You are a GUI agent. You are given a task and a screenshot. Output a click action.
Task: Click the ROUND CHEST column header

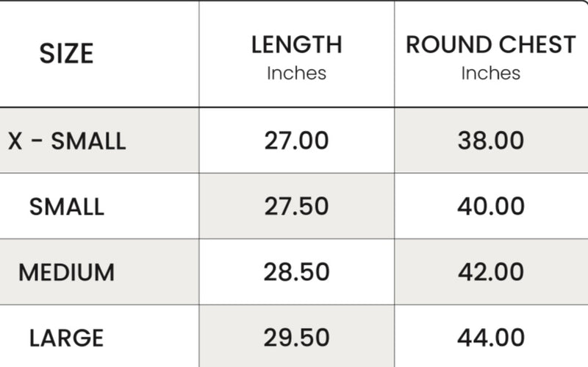tap(490, 45)
